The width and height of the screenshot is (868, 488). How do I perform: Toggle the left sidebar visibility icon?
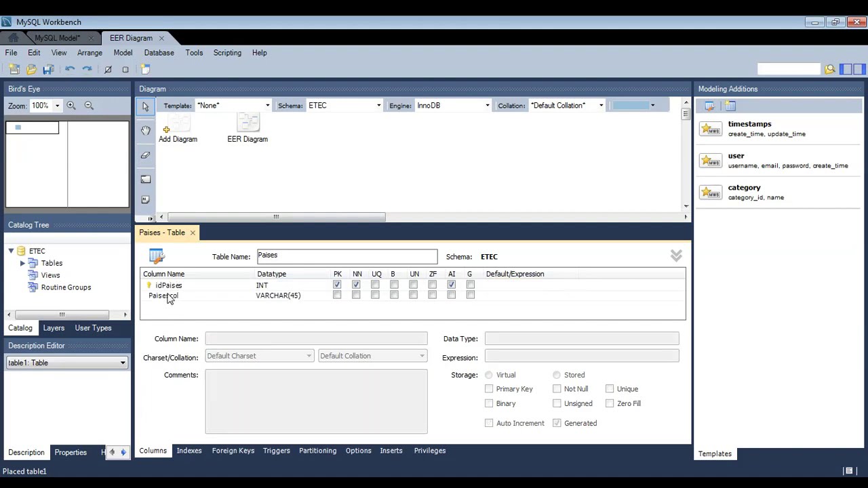[x=846, y=69]
